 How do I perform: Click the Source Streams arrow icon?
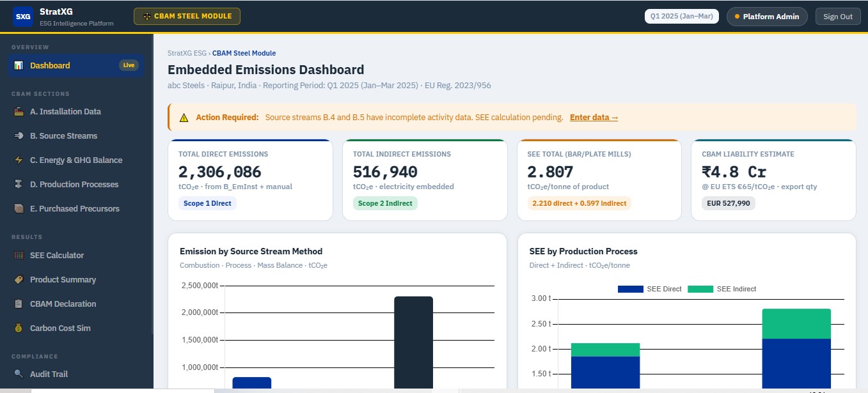(19, 135)
